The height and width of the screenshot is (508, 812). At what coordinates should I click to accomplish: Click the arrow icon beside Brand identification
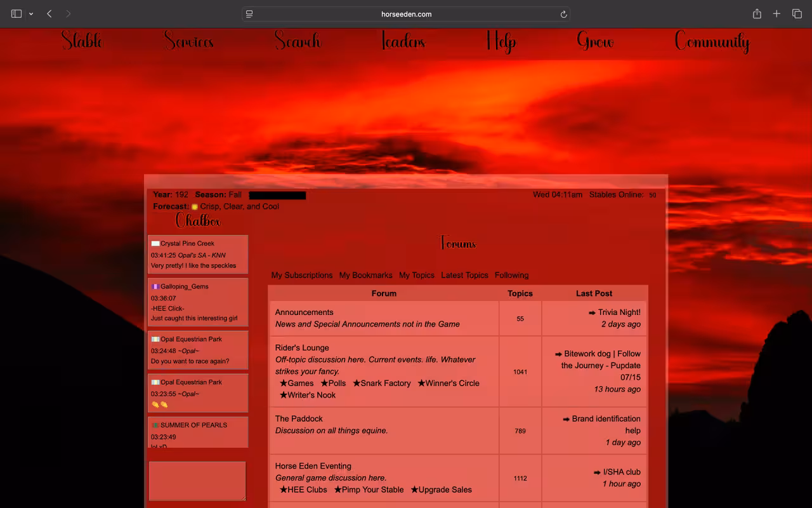coord(566,420)
